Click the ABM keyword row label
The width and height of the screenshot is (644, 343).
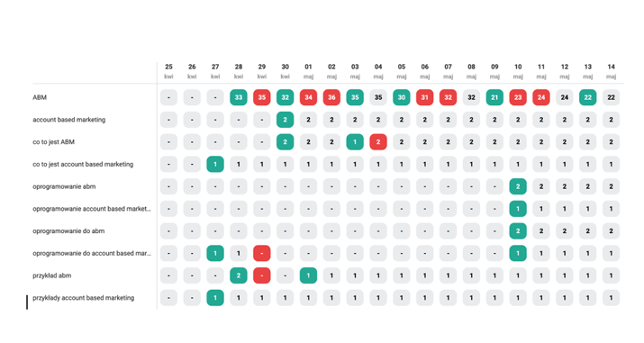40,97
